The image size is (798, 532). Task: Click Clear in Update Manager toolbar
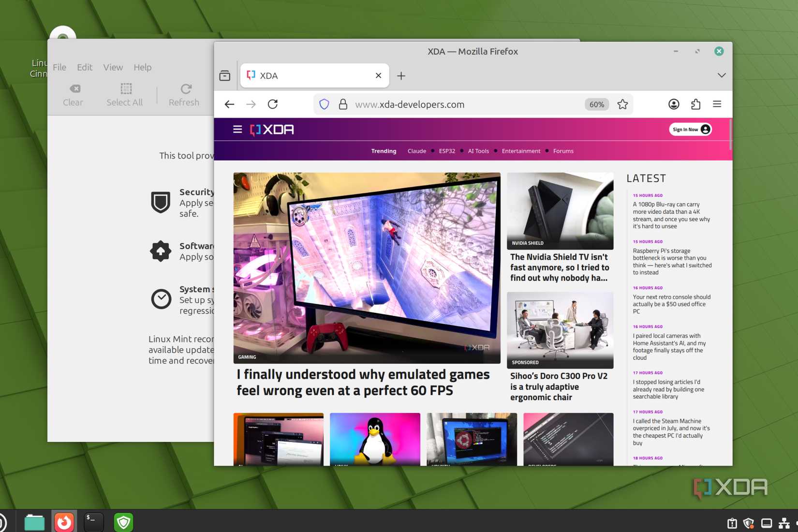[73, 95]
